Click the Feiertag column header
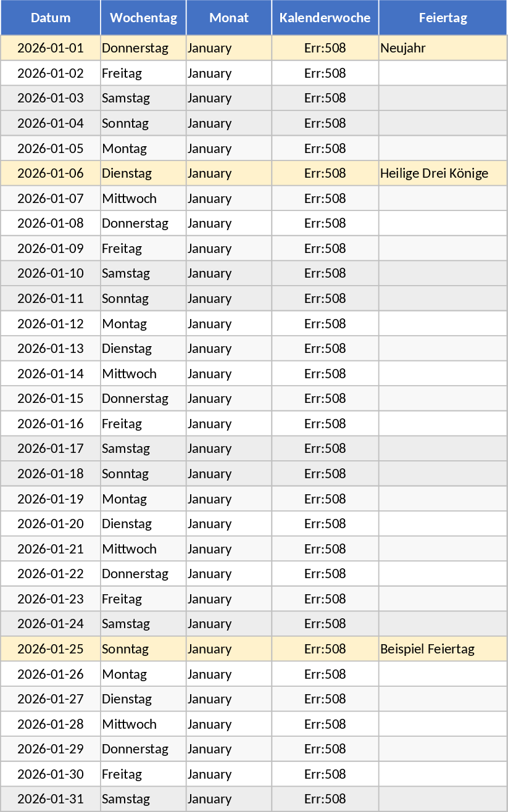This screenshot has height=812, width=508. coord(443,17)
